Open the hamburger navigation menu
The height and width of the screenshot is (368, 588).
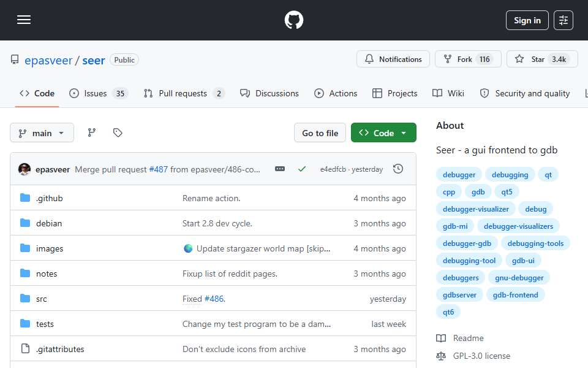[24, 20]
